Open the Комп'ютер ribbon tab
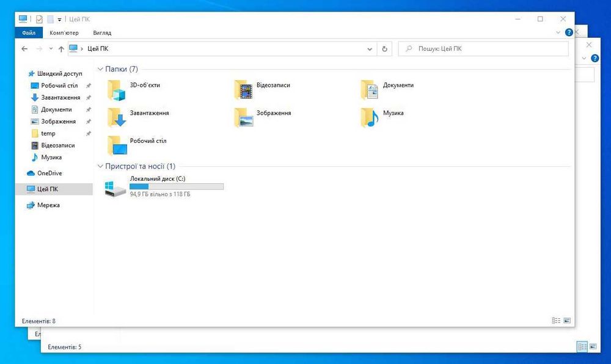This screenshot has height=364, width=611. [x=64, y=33]
